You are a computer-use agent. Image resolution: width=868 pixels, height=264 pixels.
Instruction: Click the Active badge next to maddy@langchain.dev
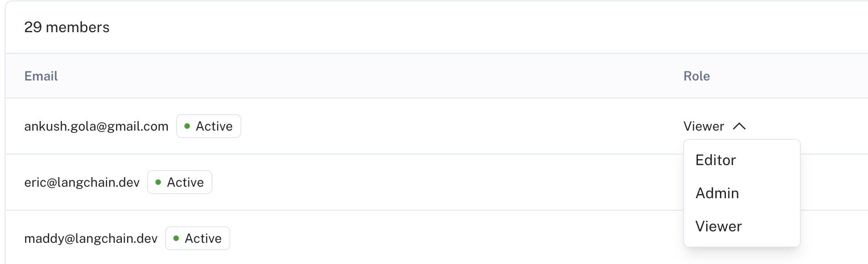coord(198,238)
